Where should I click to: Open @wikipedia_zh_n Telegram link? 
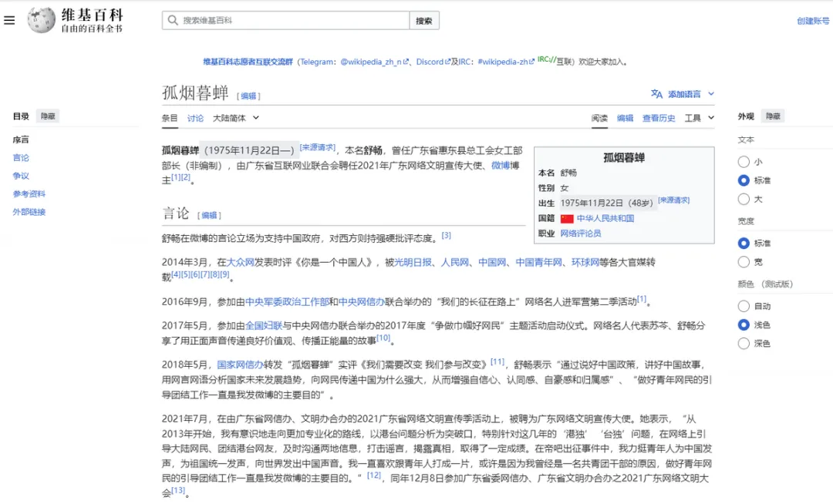(x=374, y=62)
